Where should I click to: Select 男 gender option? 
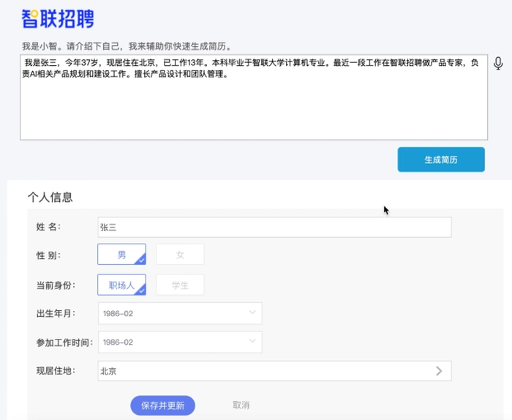click(121, 254)
